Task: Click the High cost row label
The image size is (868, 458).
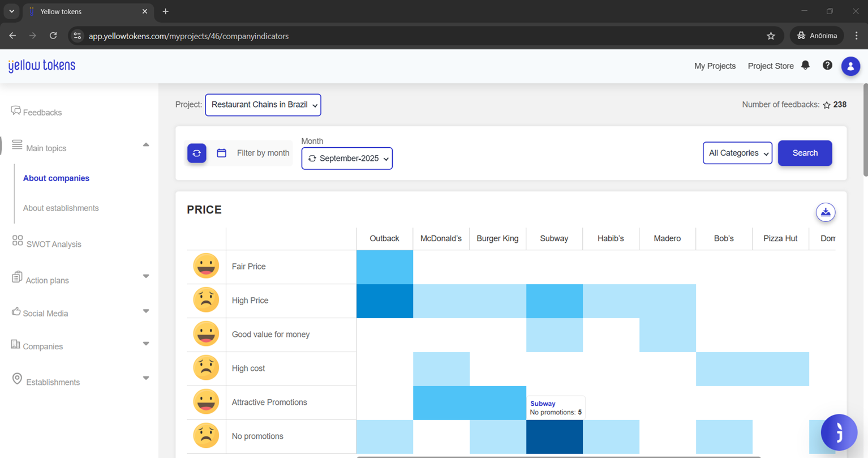Action: (248, 369)
